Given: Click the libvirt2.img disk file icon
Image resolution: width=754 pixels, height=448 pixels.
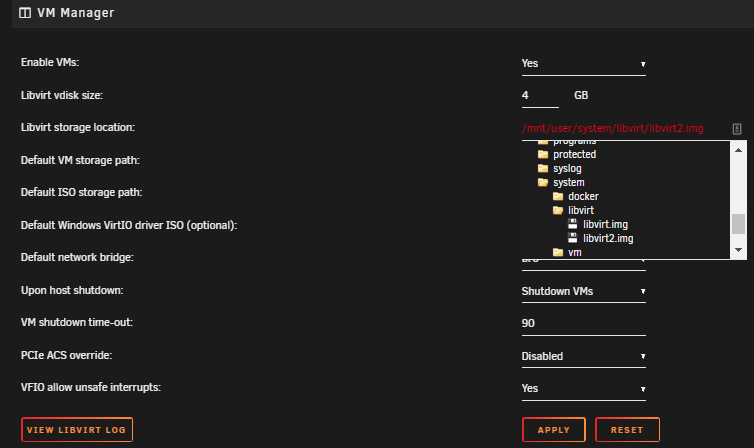Looking at the screenshot, I should point(572,238).
